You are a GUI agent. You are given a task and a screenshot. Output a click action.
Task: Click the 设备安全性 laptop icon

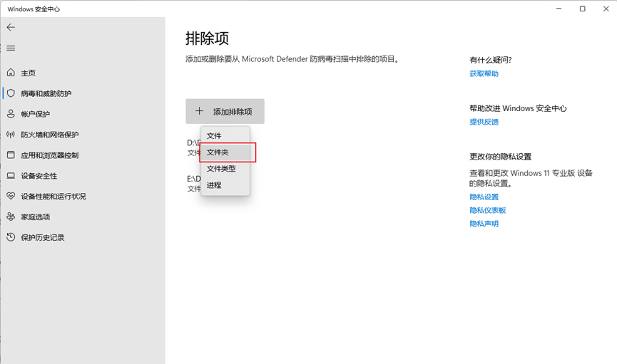(11, 176)
